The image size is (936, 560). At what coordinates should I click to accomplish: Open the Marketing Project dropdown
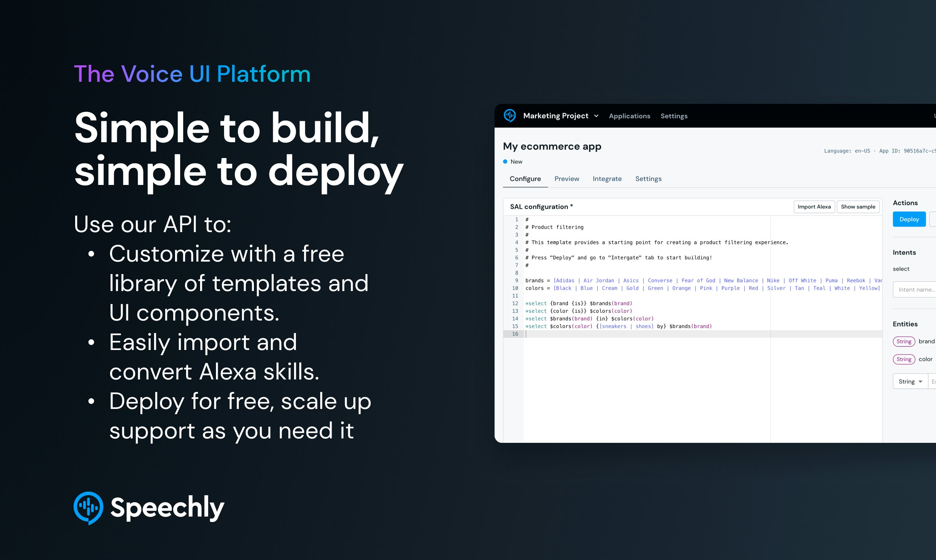coord(556,116)
